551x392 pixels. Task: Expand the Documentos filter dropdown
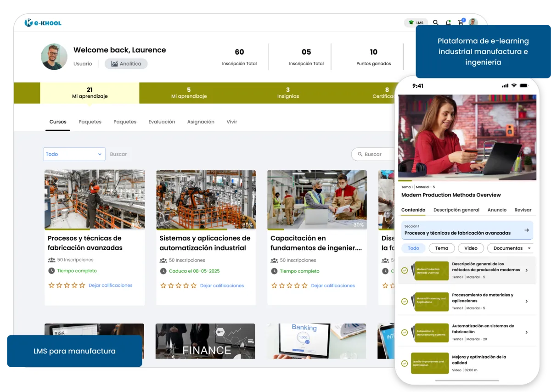509,248
